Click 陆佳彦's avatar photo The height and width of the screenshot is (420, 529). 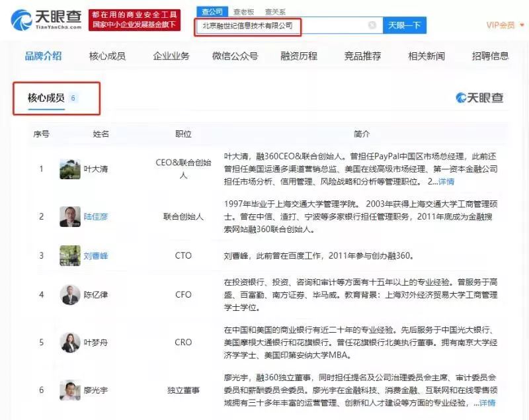pos(70,216)
